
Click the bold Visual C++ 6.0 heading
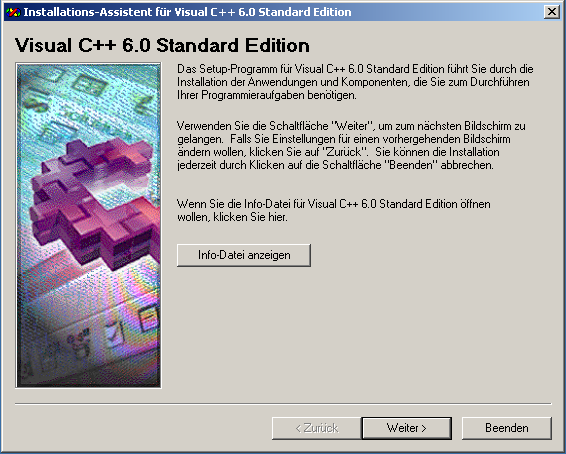pos(162,45)
